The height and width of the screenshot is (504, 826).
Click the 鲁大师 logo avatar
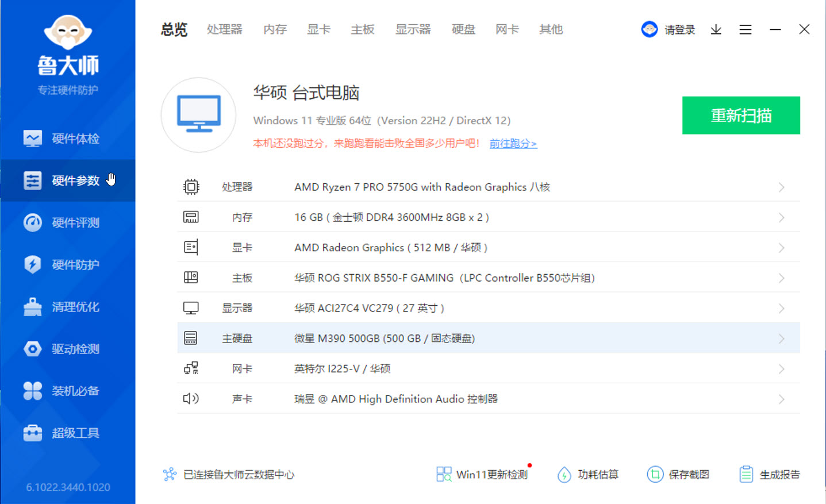(68, 32)
